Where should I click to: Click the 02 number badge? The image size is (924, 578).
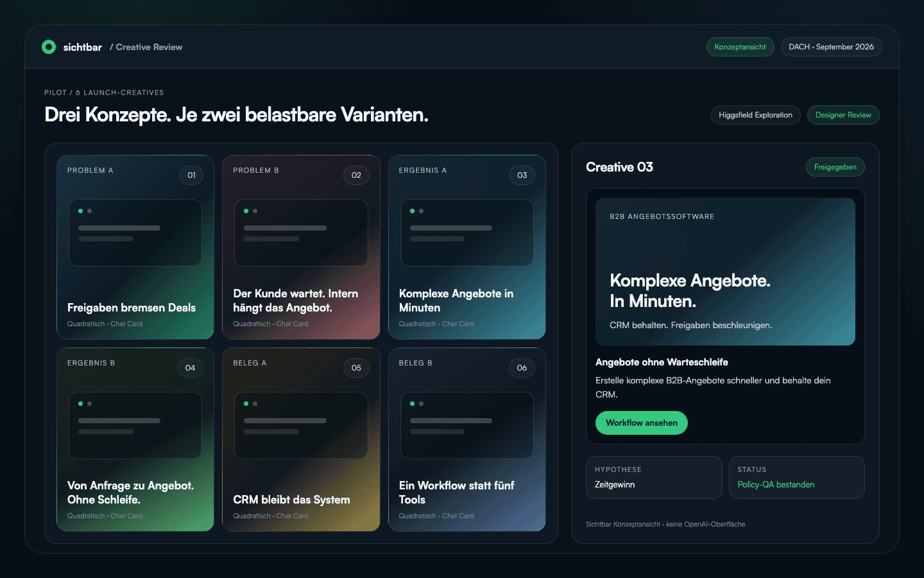click(356, 175)
